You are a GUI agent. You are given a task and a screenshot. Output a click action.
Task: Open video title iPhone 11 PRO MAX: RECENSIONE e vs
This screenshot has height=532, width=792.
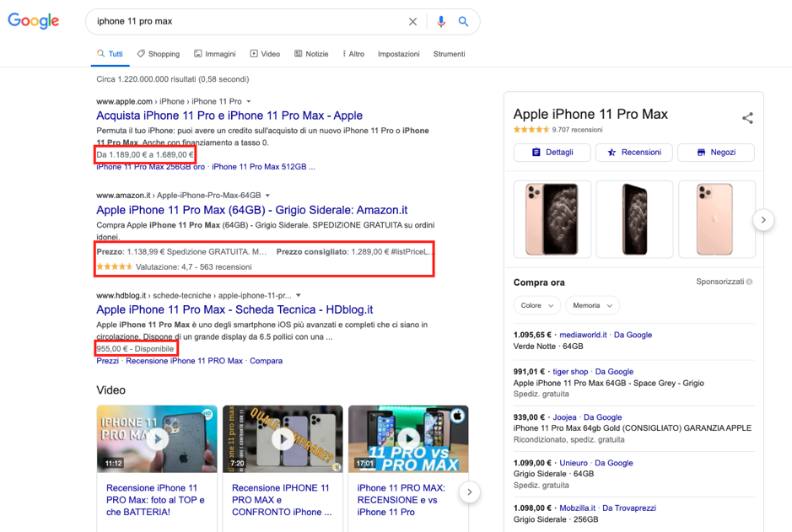click(401, 500)
